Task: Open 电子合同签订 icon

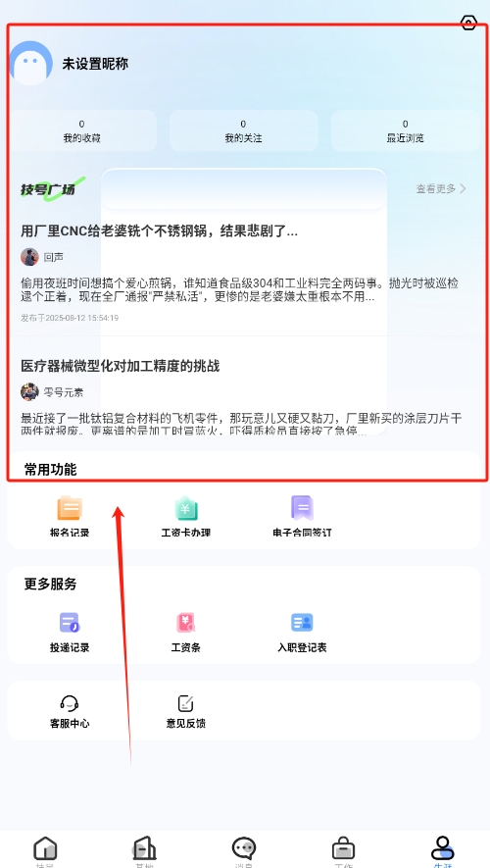Action: [x=302, y=508]
